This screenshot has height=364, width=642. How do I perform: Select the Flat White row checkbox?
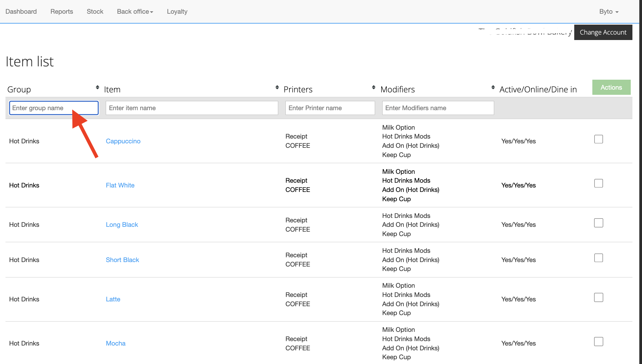click(598, 183)
